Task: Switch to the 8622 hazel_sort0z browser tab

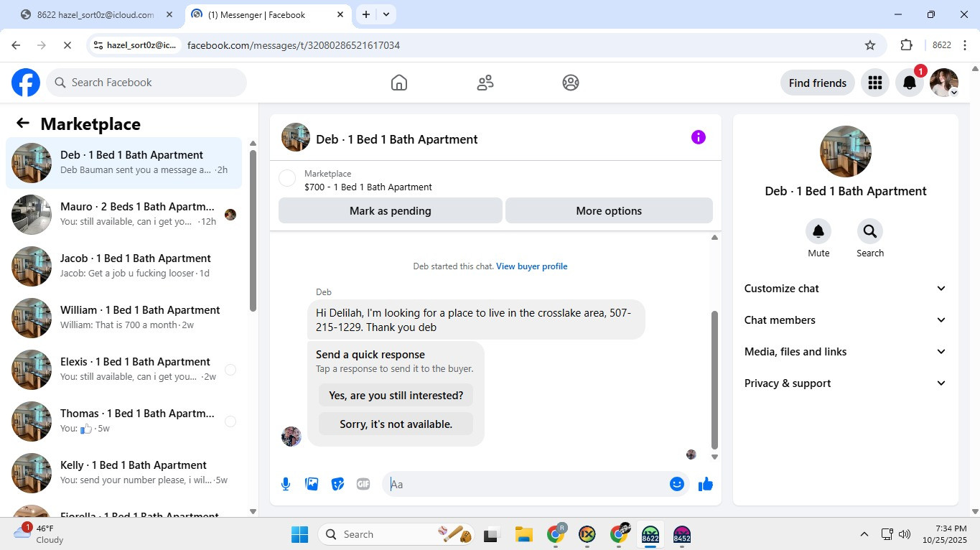Action: [x=95, y=14]
